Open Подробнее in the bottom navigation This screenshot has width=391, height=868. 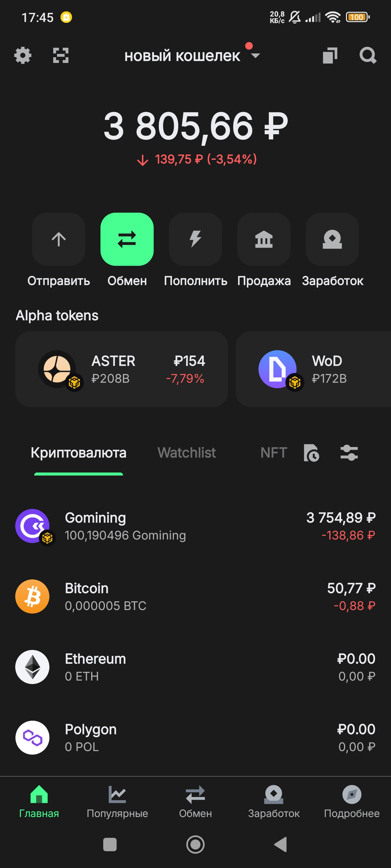point(352,801)
